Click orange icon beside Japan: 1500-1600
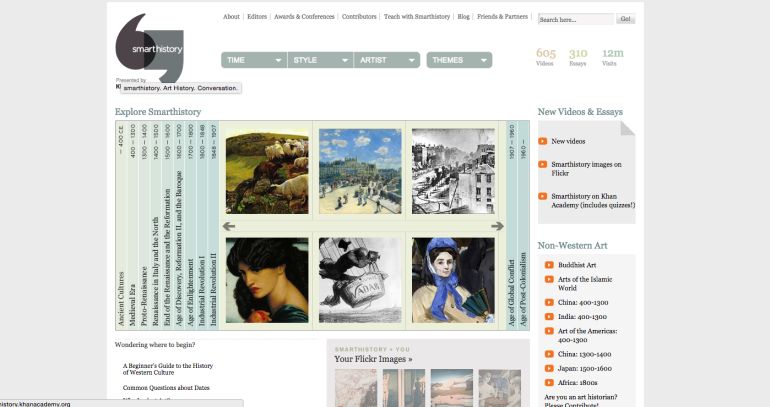The width and height of the screenshot is (770, 407). (549, 366)
